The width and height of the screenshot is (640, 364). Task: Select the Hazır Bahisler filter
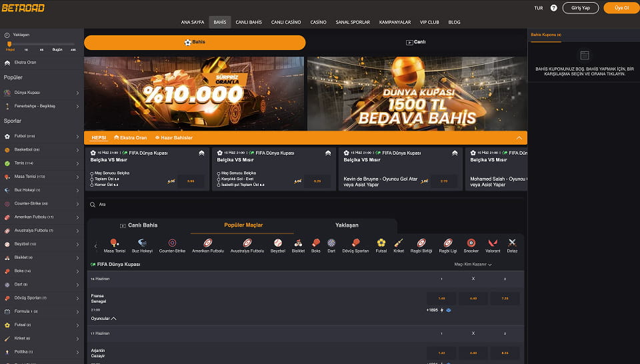[174, 138]
